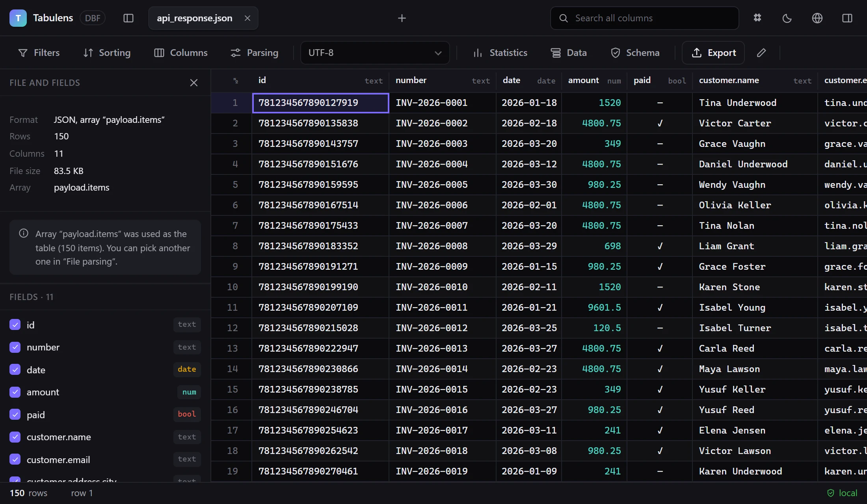The image size is (867, 504).
Task: Uncheck the customer.email field checkbox
Action: (15, 460)
